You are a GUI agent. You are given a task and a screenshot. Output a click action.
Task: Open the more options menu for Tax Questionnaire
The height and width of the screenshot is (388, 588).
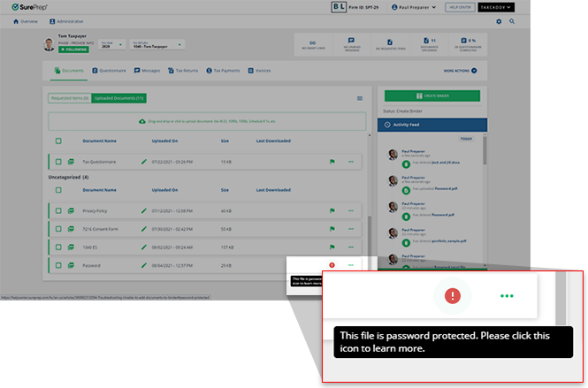(351, 162)
